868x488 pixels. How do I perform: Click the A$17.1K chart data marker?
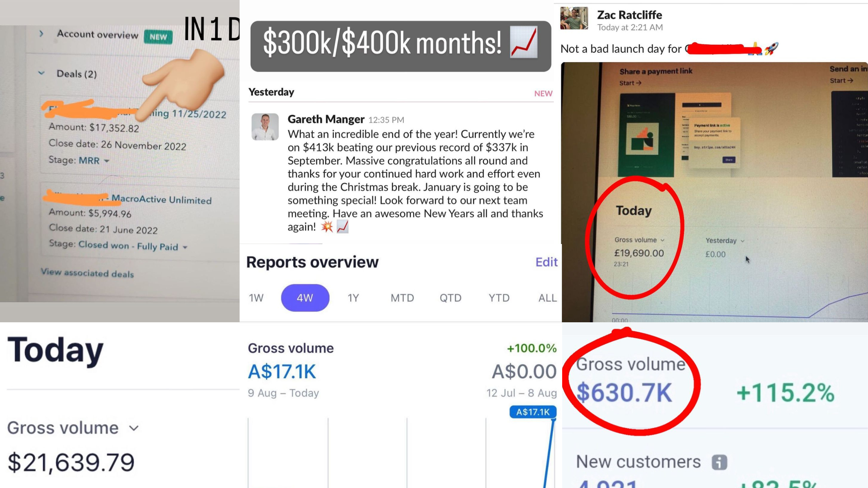click(x=533, y=412)
